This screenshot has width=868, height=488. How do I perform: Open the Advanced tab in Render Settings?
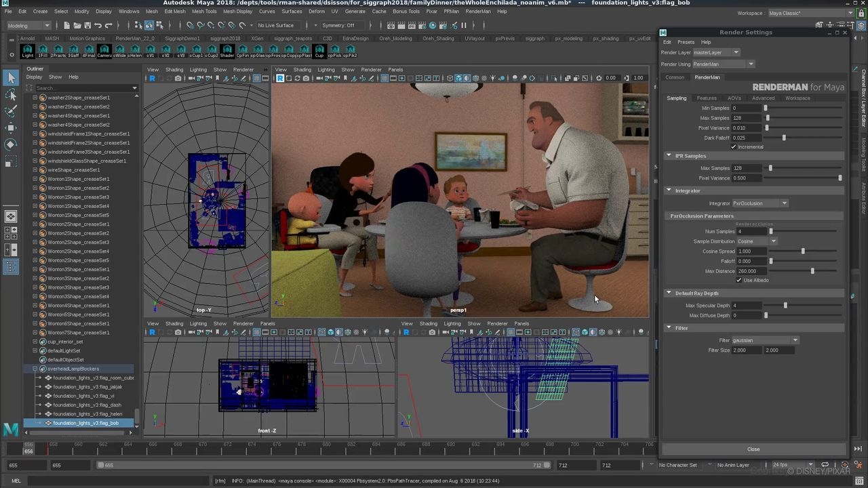(x=763, y=98)
